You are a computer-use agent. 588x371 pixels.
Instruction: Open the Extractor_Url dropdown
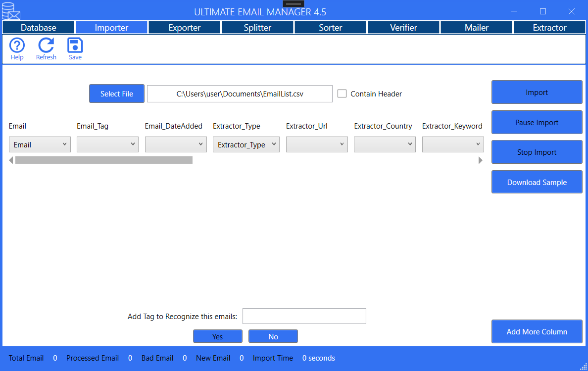[317, 144]
